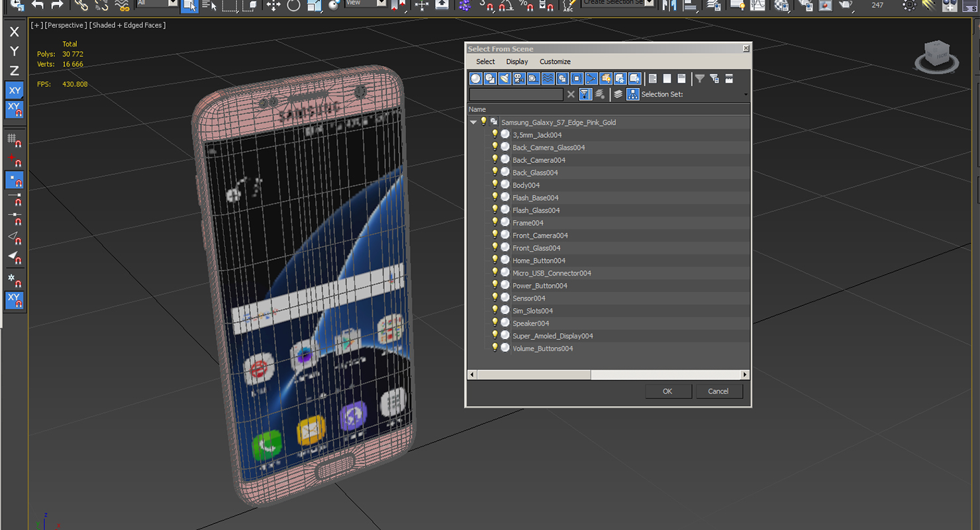
Task: Click the Render teapot icon
Action: (x=846, y=5)
